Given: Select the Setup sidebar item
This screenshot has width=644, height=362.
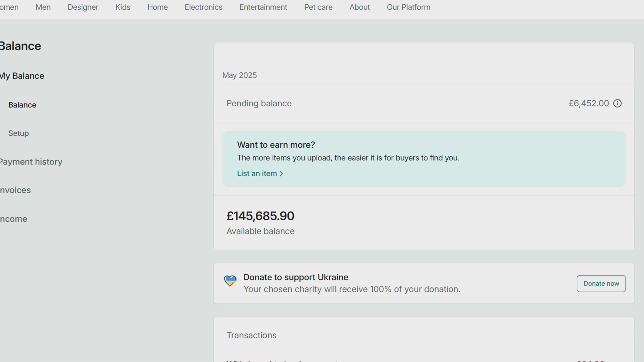Looking at the screenshot, I should [x=18, y=133].
